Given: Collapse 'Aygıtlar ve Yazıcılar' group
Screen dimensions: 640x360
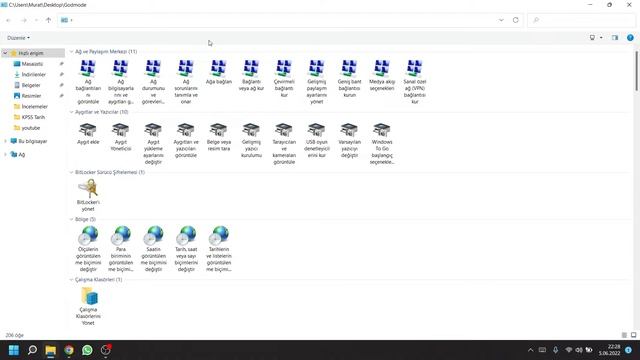Looking at the screenshot, I should (x=71, y=112).
